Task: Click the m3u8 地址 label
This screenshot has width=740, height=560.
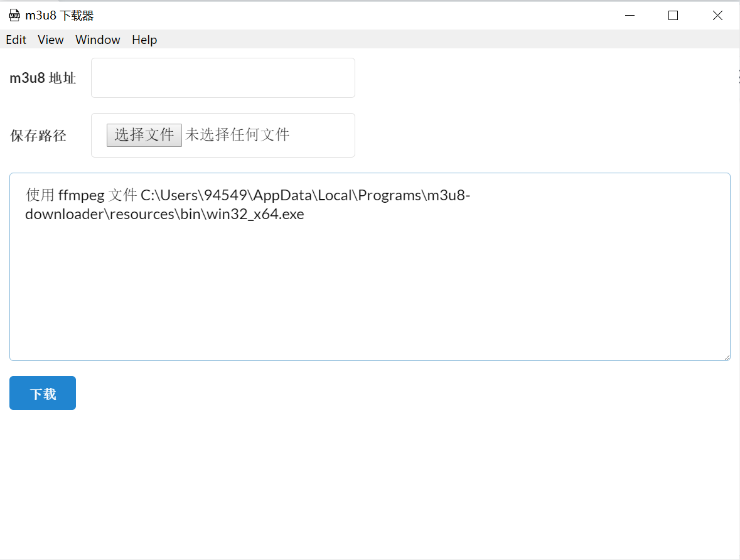Action: click(x=43, y=78)
